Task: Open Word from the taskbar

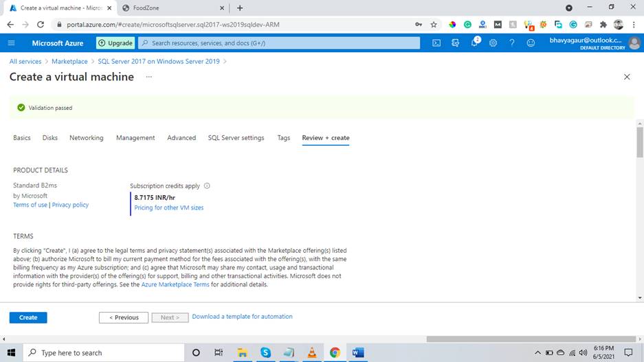Action: tap(357, 352)
